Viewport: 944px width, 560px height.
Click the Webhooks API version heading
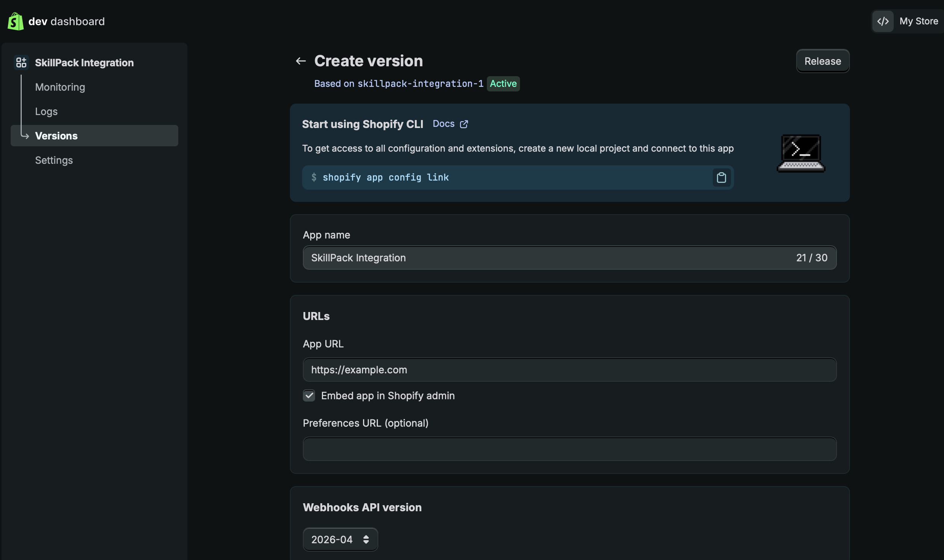pos(362,507)
